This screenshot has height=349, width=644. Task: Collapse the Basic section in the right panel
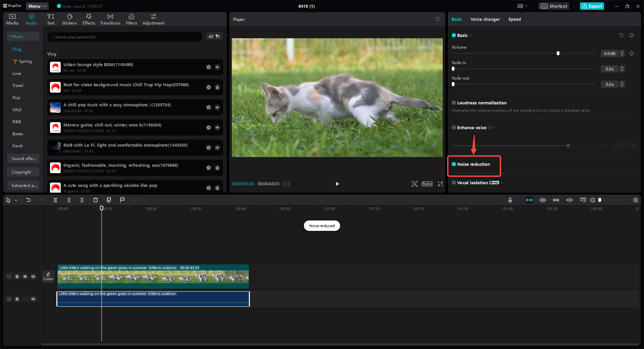(x=470, y=35)
